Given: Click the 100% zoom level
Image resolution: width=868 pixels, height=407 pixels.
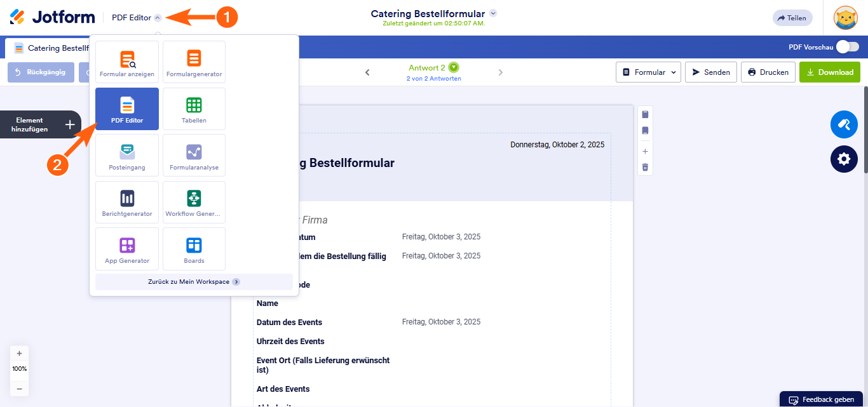Looking at the screenshot, I should tap(19, 369).
